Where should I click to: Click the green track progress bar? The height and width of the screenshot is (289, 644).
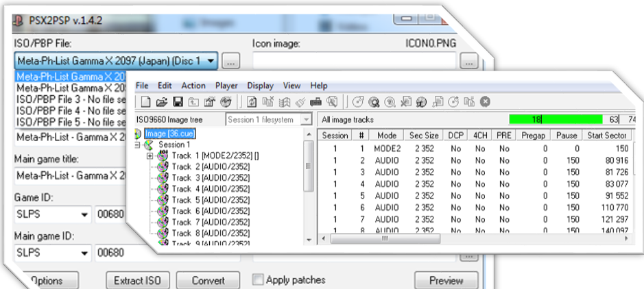click(556, 119)
